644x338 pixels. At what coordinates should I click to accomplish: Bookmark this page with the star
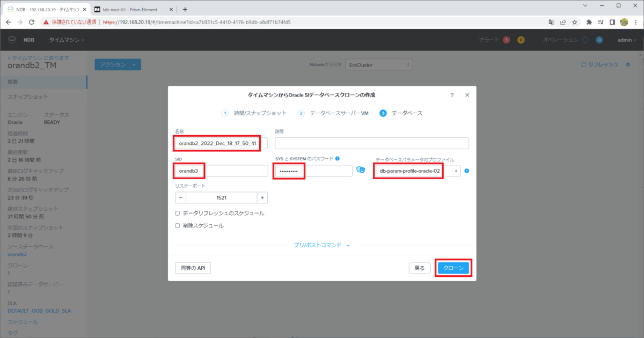pyautogui.click(x=574, y=22)
